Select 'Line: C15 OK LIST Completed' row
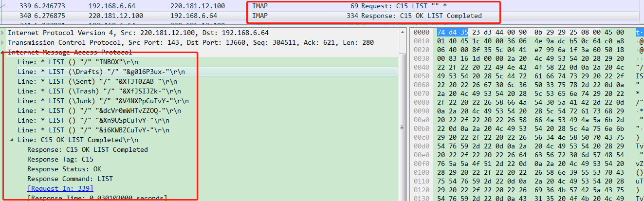 [x=200, y=140]
